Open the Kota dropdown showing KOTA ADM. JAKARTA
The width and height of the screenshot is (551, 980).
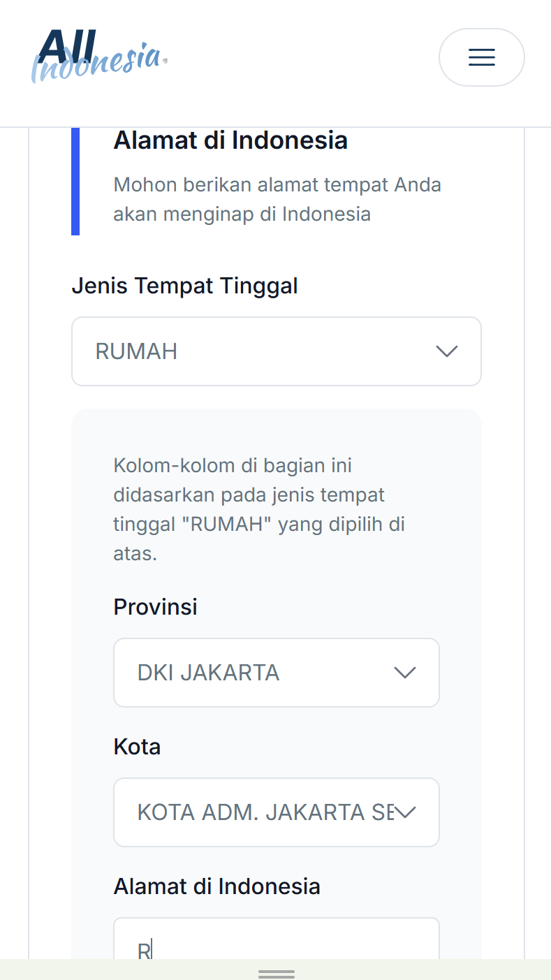click(265, 812)
